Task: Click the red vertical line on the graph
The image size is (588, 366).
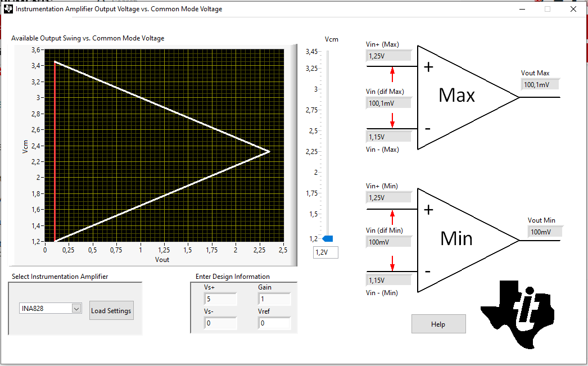Action: [x=55, y=151]
